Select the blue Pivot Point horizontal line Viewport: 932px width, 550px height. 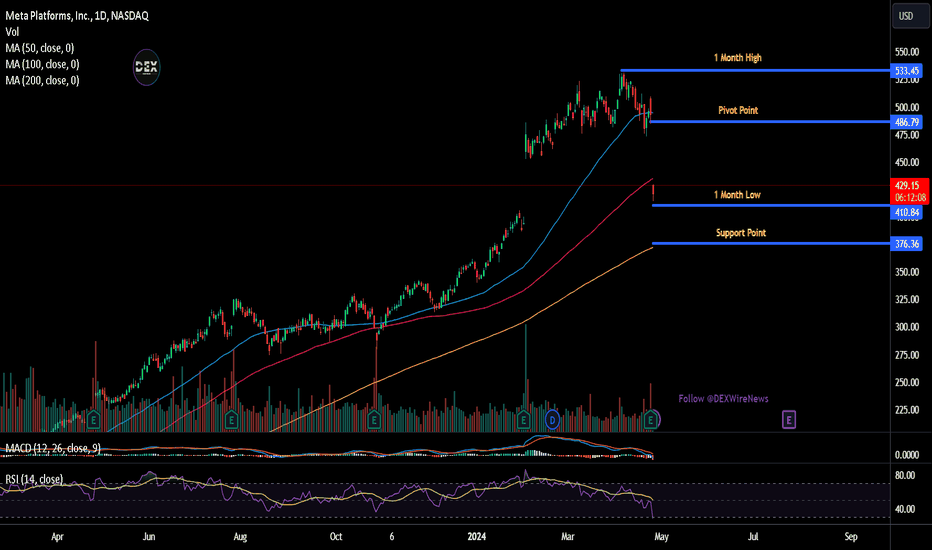[770, 121]
